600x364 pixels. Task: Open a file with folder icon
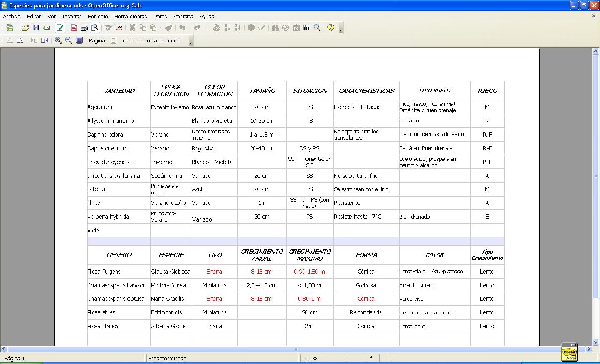tap(25, 28)
